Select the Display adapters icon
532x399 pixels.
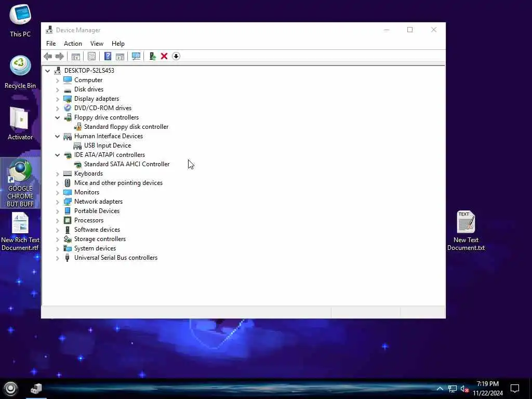(68, 99)
